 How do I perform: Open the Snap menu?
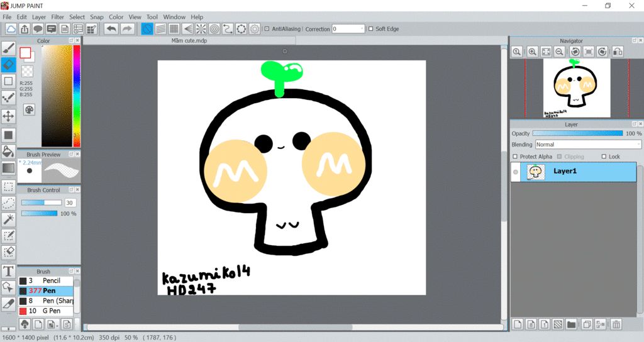(97, 17)
